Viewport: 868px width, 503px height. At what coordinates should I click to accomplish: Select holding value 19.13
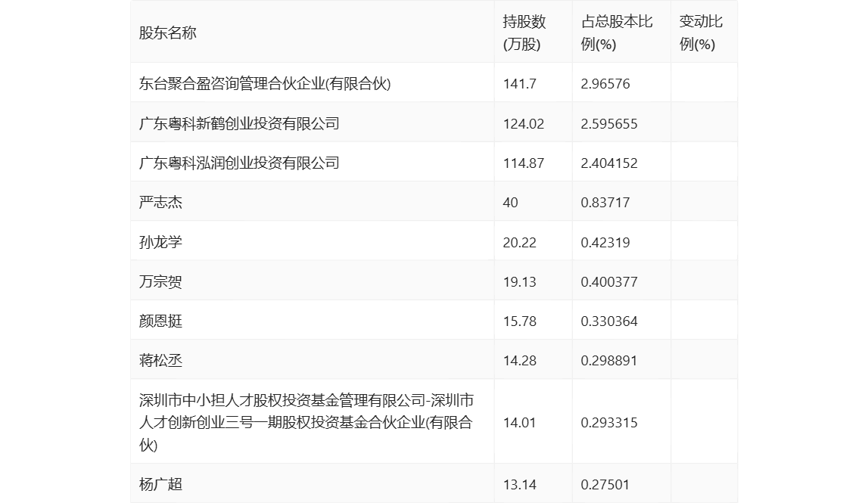pyautogui.click(x=519, y=281)
